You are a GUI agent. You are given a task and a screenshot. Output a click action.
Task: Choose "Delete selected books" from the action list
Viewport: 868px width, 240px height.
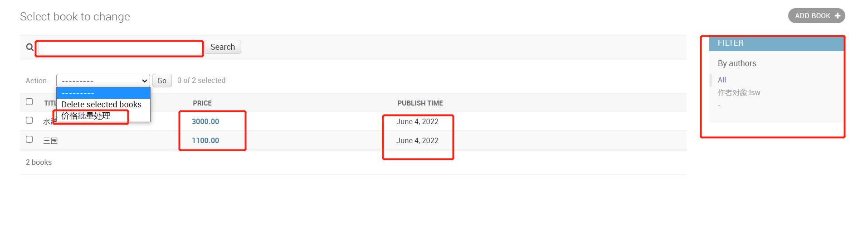click(101, 105)
